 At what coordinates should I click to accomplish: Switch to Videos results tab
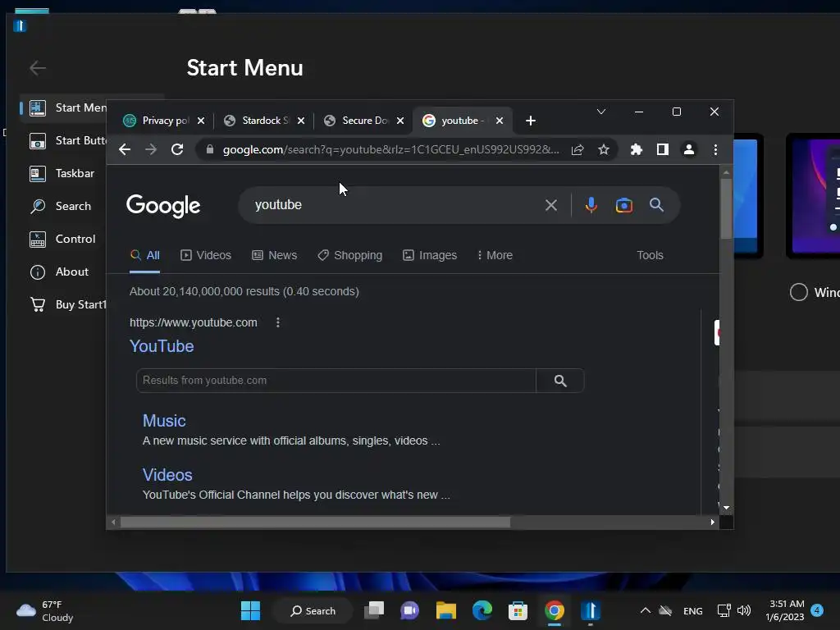(206, 256)
